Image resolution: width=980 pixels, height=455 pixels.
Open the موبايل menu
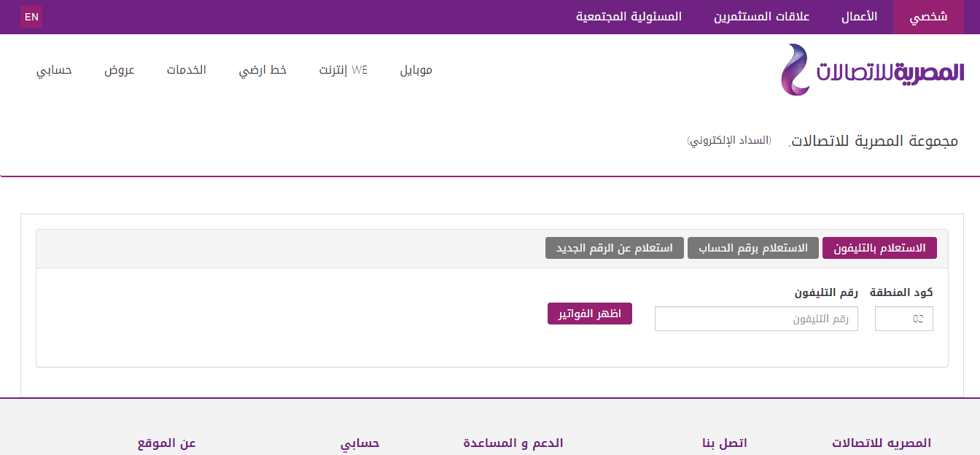coord(416,70)
